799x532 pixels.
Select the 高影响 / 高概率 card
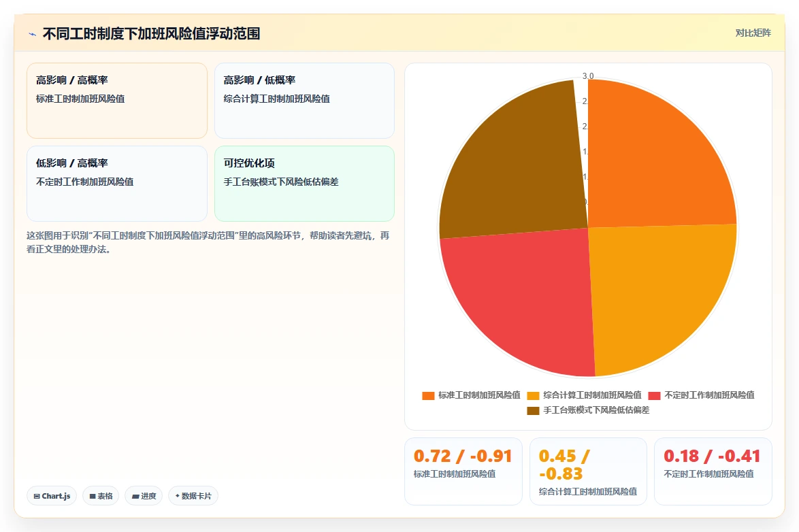click(x=117, y=101)
